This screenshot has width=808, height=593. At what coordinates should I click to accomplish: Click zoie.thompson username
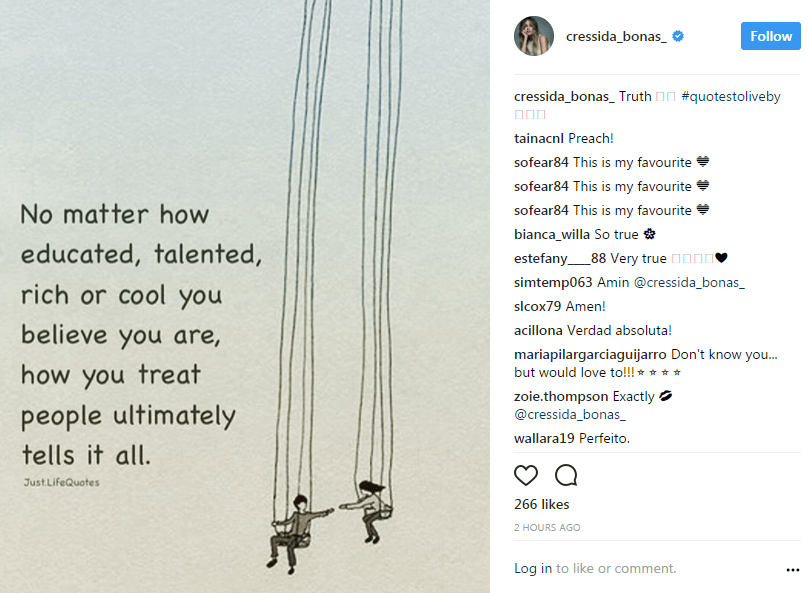561,396
